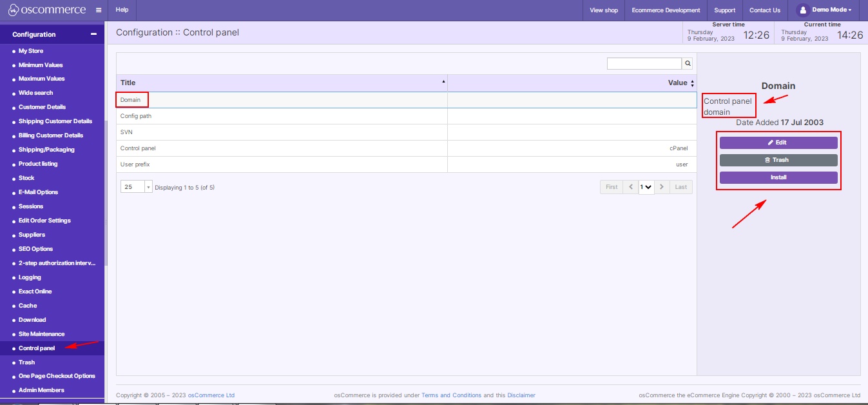Sort by the Value column arrows
Screen dimensions: 868x405
pyautogui.click(x=692, y=83)
